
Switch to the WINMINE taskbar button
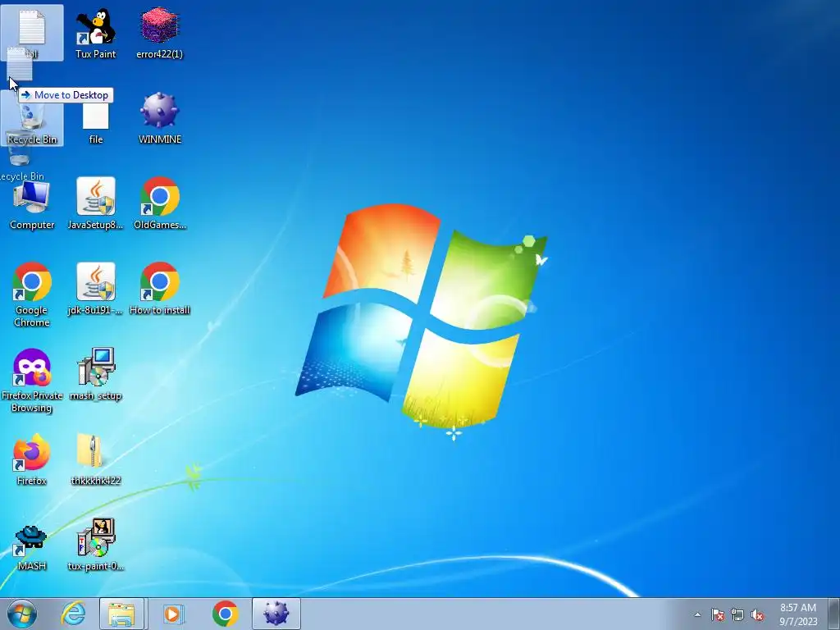pos(276,614)
